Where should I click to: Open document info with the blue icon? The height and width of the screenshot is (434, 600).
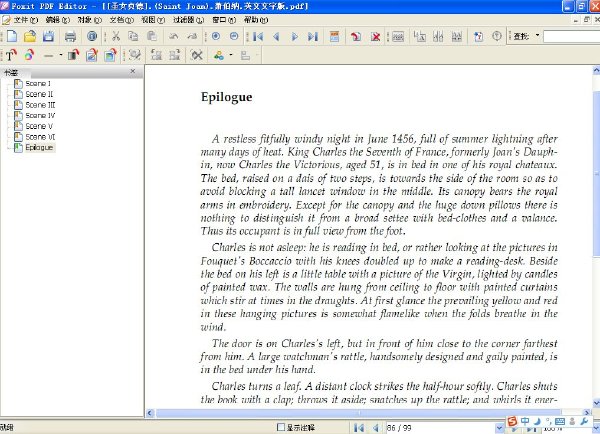(92, 36)
